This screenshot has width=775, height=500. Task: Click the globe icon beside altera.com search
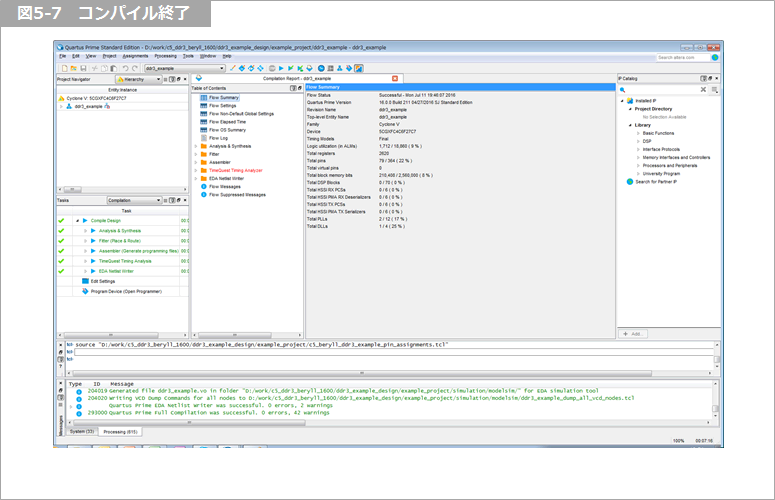pyautogui.click(x=715, y=58)
